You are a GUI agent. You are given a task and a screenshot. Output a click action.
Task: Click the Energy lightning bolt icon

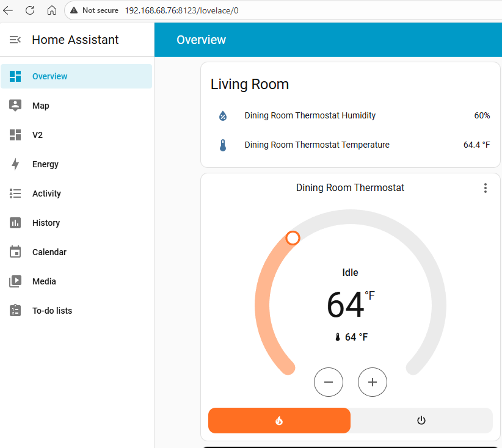coord(15,164)
